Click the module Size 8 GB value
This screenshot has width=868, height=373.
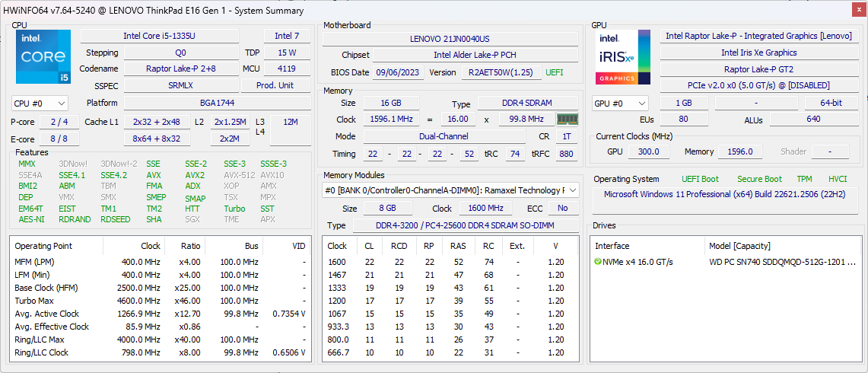click(388, 209)
